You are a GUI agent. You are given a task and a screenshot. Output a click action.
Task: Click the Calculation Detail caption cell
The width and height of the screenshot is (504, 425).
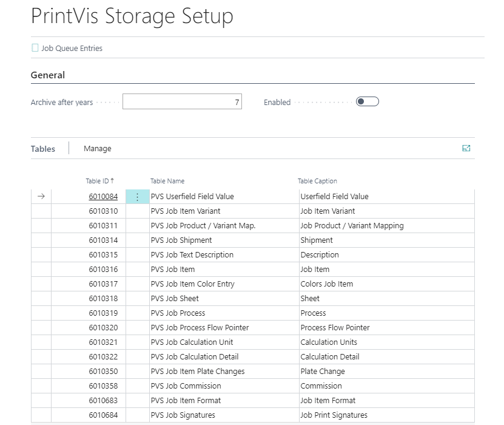click(x=330, y=357)
